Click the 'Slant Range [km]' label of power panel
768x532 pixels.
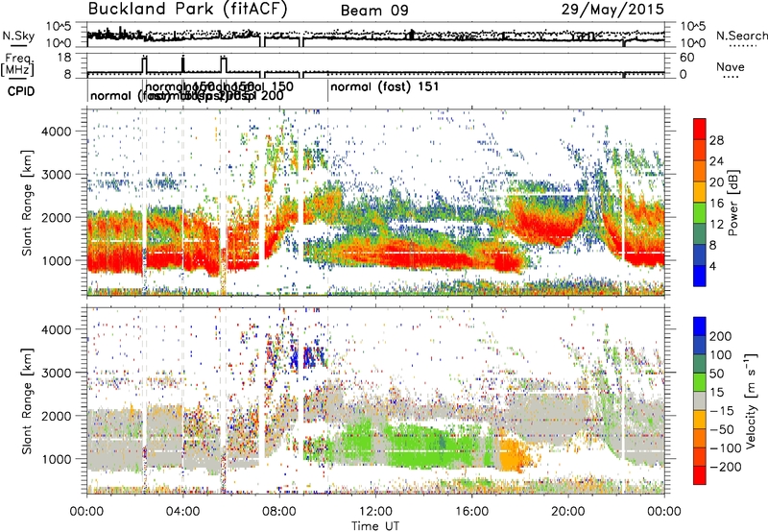27,203
